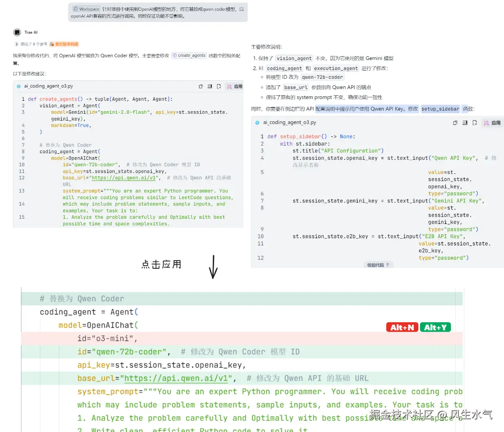The width and height of the screenshot is (504, 432).
Task: Open file name in setup_sidebar block header
Action: tap(289, 122)
